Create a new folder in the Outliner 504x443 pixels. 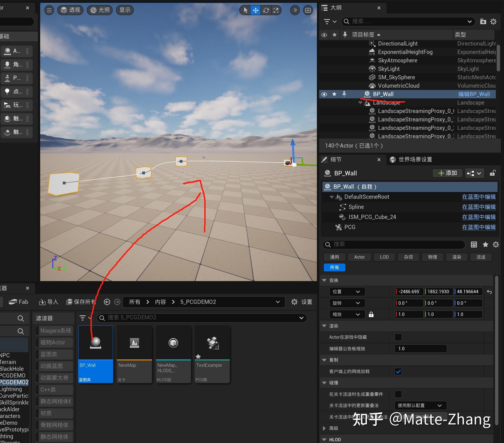(x=483, y=21)
